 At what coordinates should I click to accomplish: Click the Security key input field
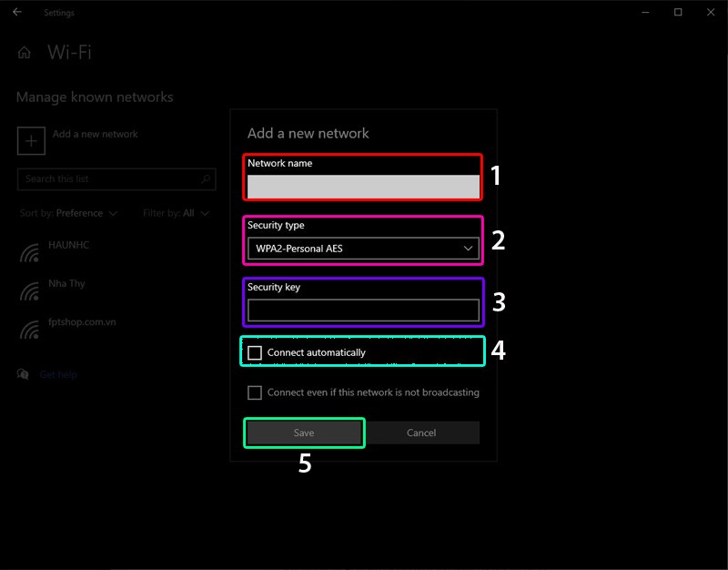coord(363,310)
